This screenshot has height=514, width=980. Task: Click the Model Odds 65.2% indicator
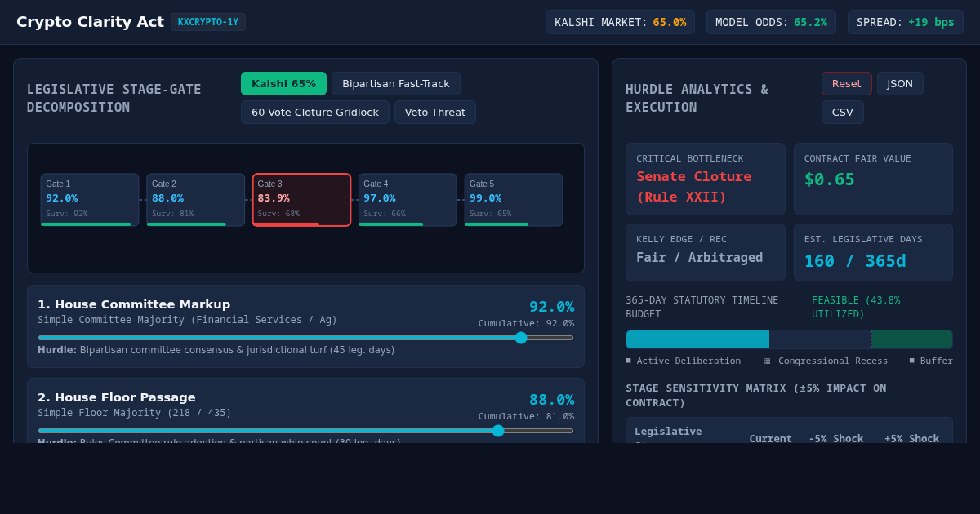click(771, 22)
